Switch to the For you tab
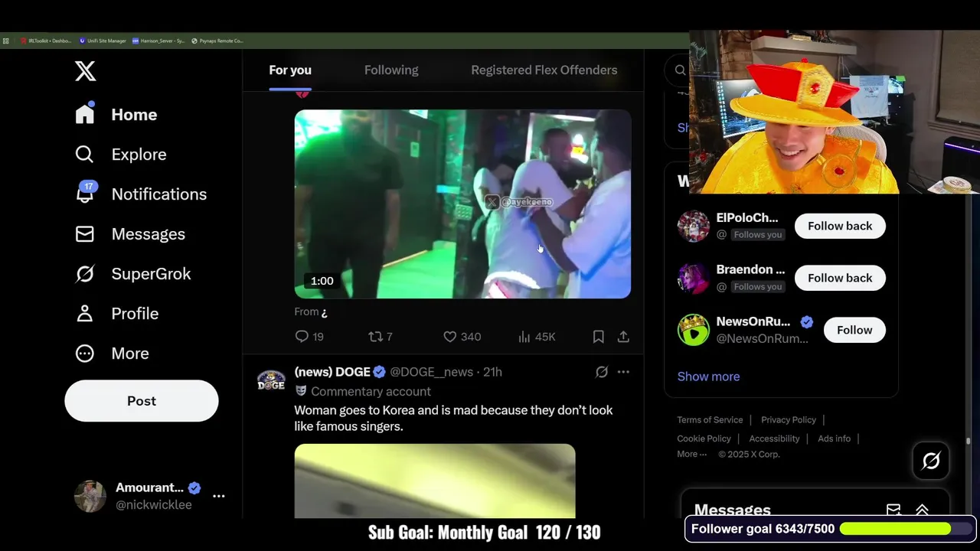The height and width of the screenshot is (551, 980). (290, 70)
